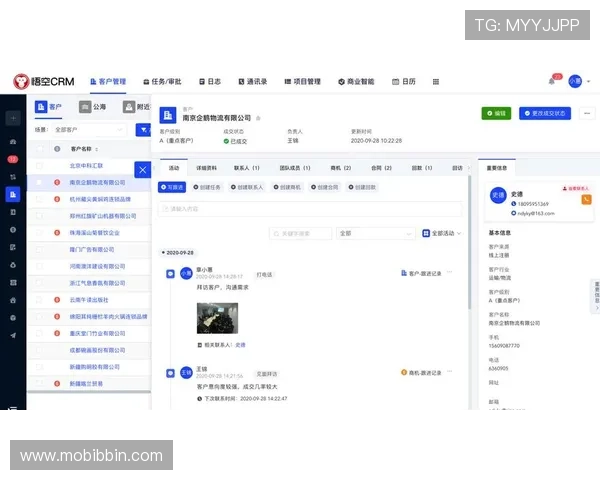Click red alert icon on 南京企鹅物流 row

click(x=57, y=183)
